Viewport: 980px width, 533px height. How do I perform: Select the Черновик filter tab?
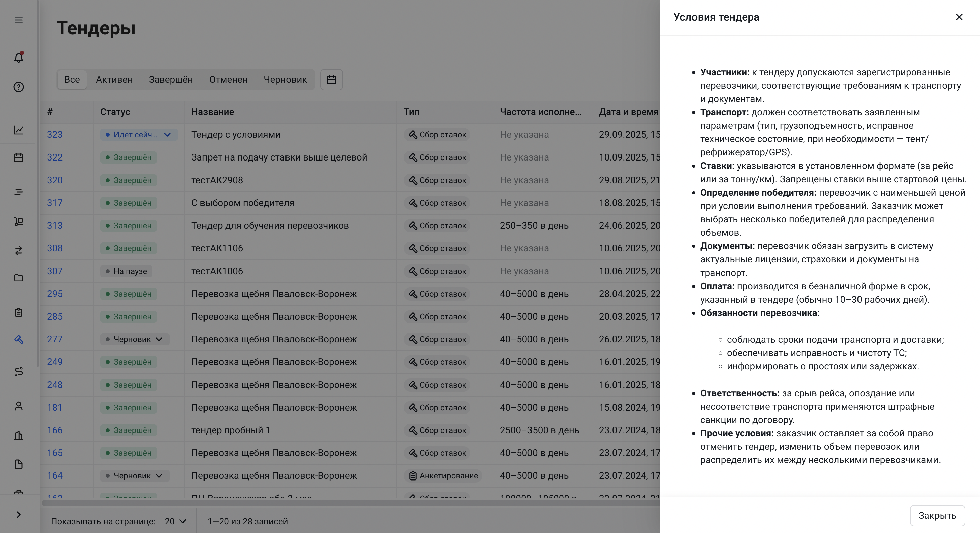[x=285, y=80]
